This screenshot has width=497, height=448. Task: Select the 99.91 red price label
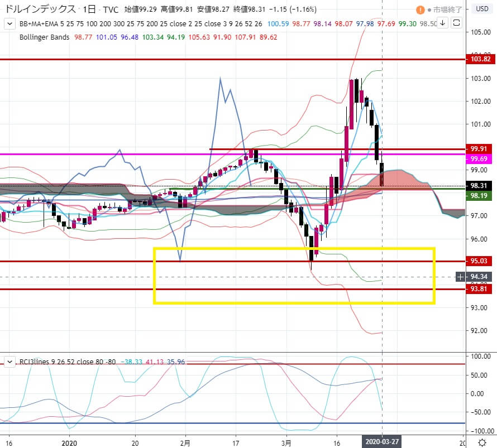479,149
